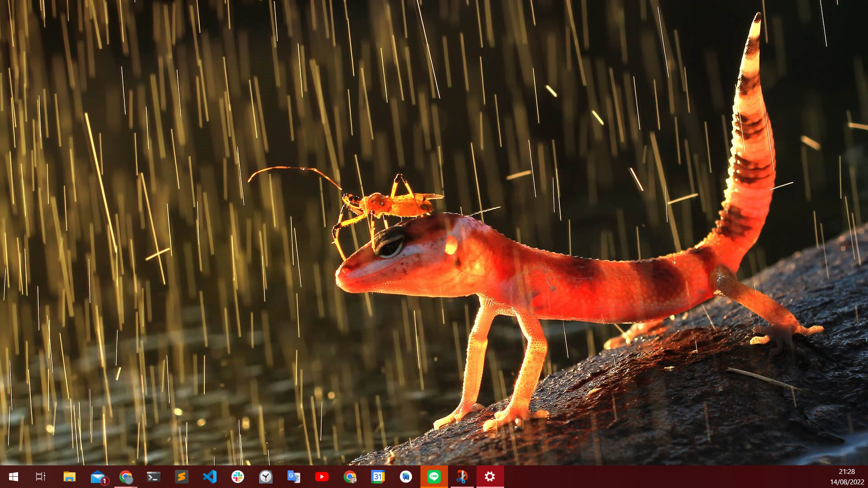Image resolution: width=868 pixels, height=488 pixels.
Task: Switch to LINE messenger
Action: pos(434,477)
